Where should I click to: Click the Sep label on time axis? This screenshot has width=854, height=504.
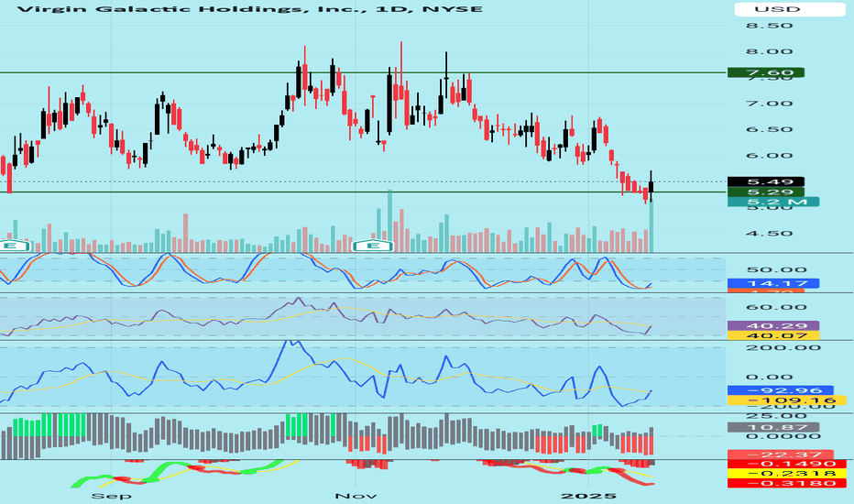click(111, 496)
